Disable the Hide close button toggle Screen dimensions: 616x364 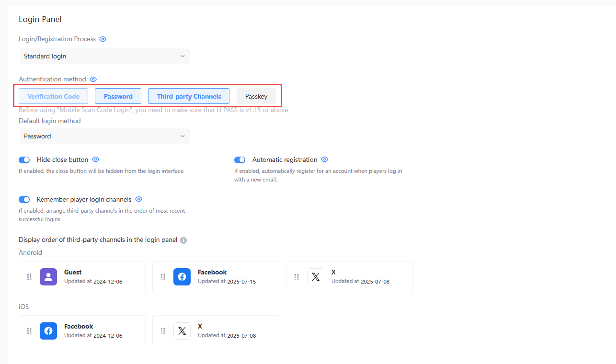pos(24,159)
